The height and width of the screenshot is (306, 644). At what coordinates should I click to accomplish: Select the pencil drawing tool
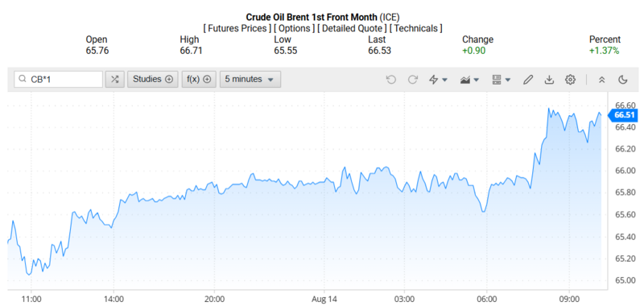528,80
